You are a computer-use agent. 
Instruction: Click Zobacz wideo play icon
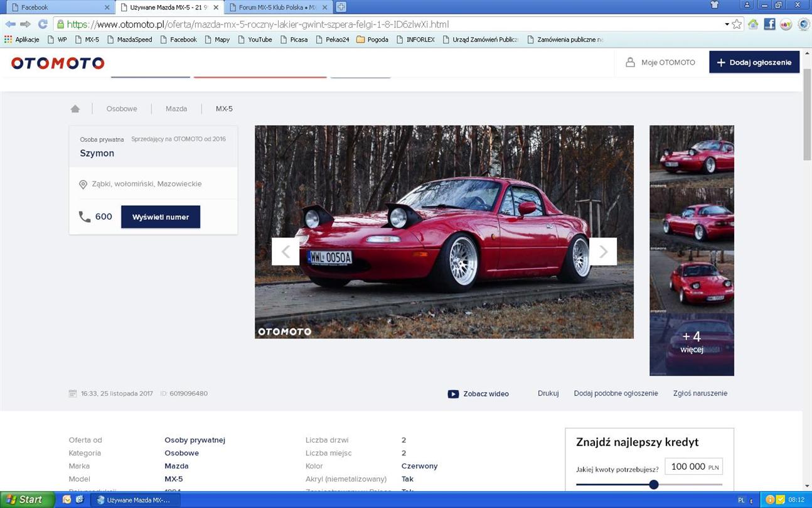453,394
